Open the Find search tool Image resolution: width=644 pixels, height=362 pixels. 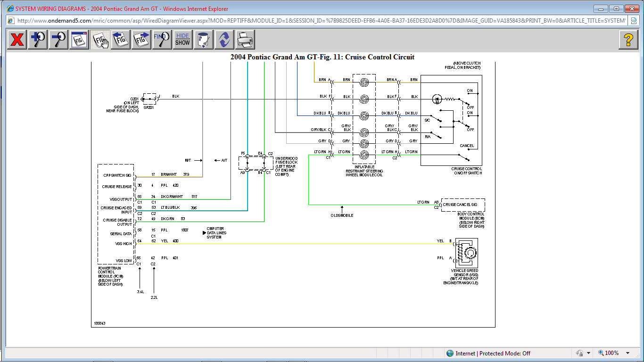point(162,40)
